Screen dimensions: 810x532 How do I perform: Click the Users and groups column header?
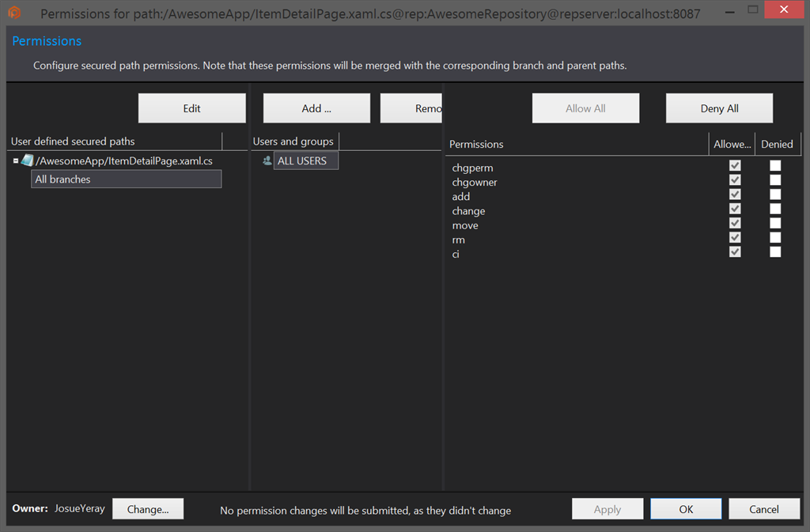(293, 141)
